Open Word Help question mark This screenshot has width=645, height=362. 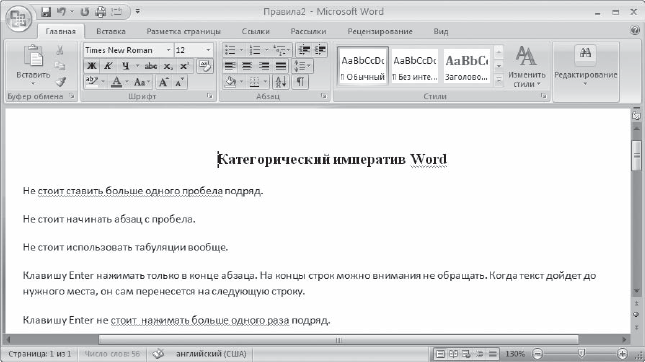(x=635, y=30)
